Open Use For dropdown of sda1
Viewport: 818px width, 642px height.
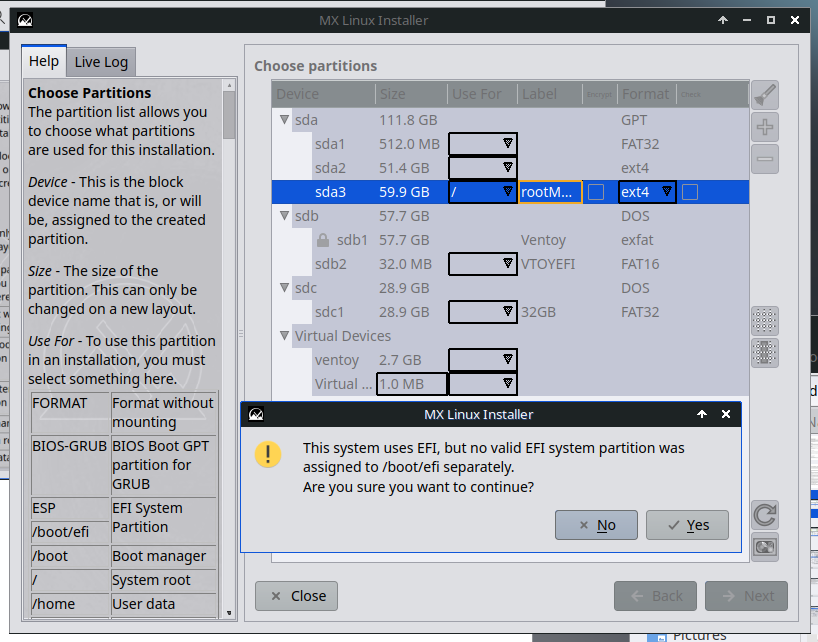pos(483,144)
